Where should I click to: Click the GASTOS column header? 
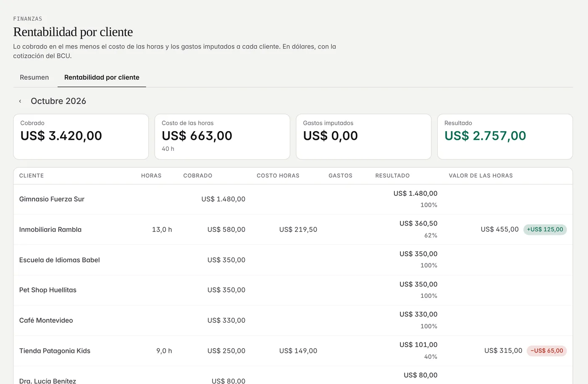pos(341,176)
